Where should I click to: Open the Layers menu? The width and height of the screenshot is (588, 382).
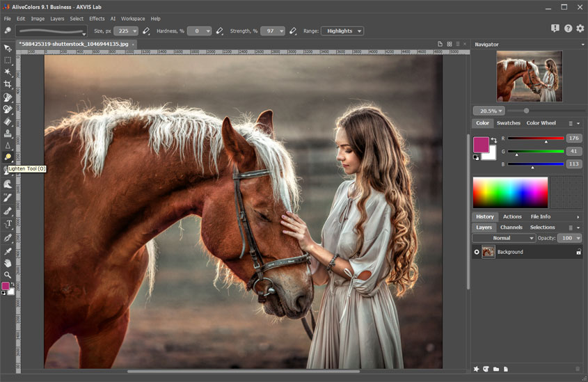(x=57, y=19)
